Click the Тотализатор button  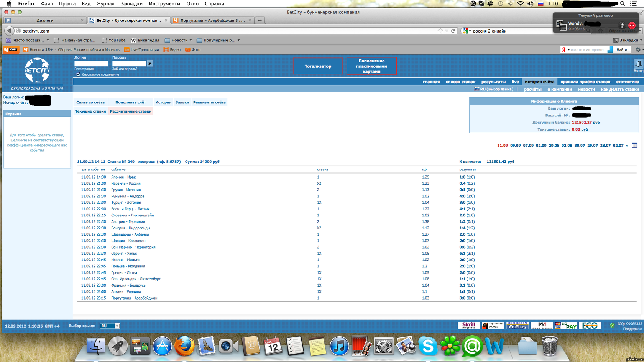(x=318, y=66)
